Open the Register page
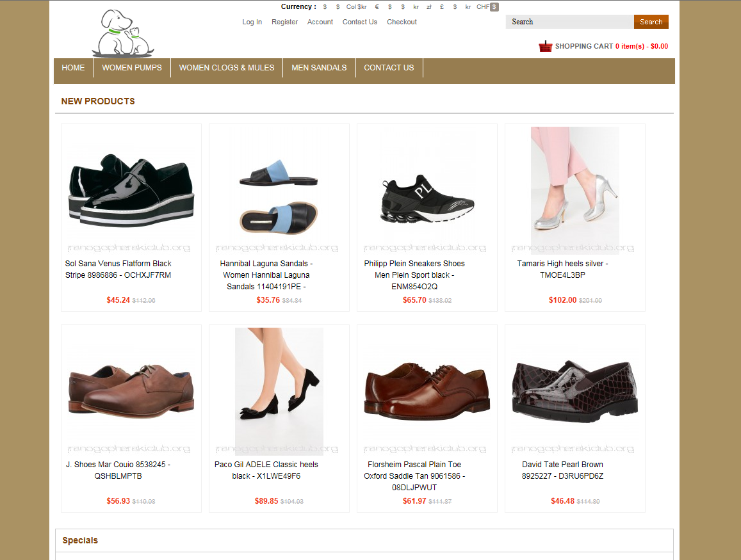The height and width of the screenshot is (560, 741). coord(284,22)
